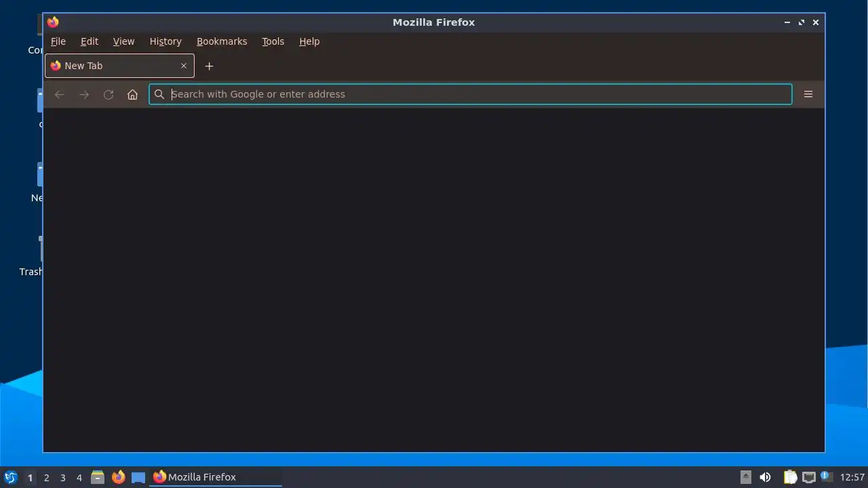The height and width of the screenshot is (488, 868).
Task: Launch Firefox from taskbar quick launch
Action: pos(119,477)
